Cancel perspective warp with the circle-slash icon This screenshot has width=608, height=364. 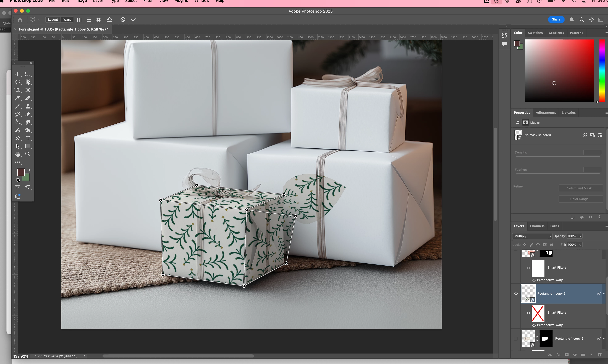[x=123, y=20]
